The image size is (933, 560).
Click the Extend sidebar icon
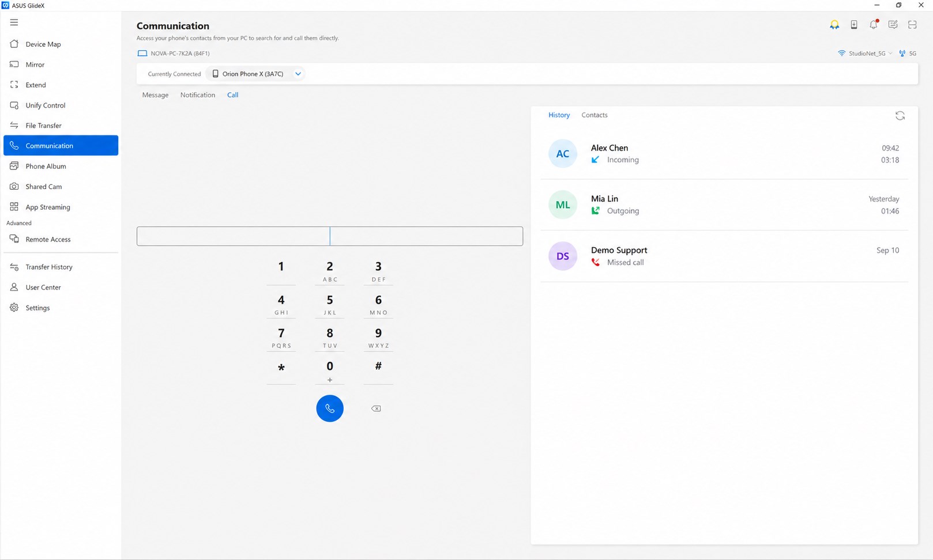[14, 85]
